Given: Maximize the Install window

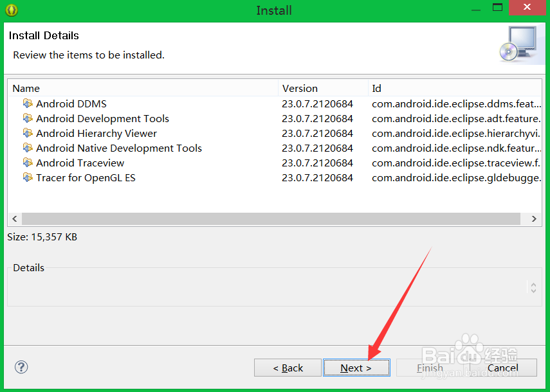Looking at the screenshot, I should pyautogui.click(x=497, y=7).
